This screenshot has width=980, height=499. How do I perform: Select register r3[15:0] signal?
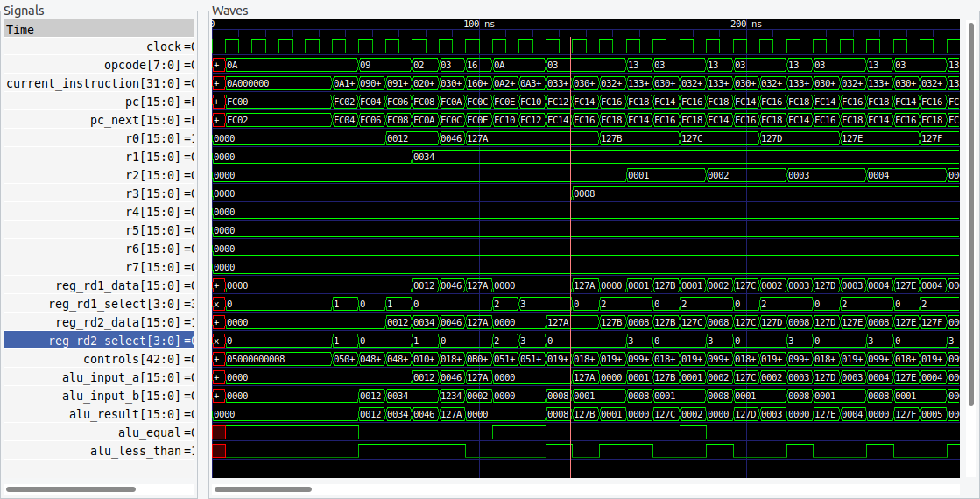(99, 193)
